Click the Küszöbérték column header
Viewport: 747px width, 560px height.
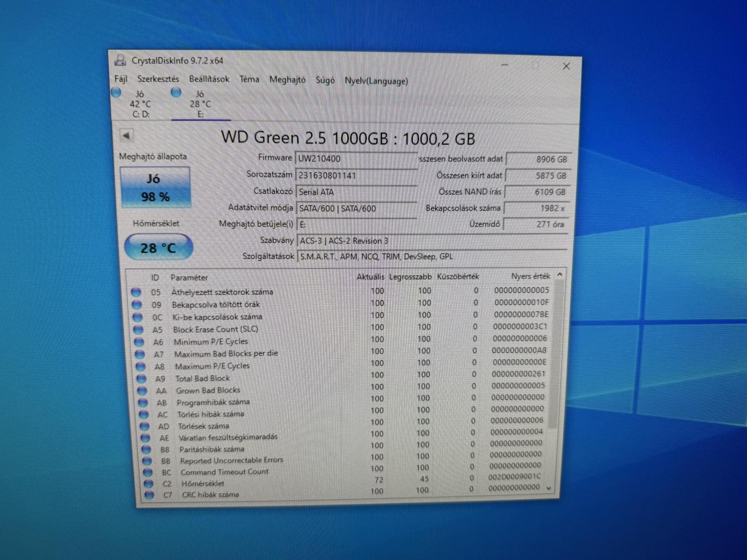tap(458, 276)
